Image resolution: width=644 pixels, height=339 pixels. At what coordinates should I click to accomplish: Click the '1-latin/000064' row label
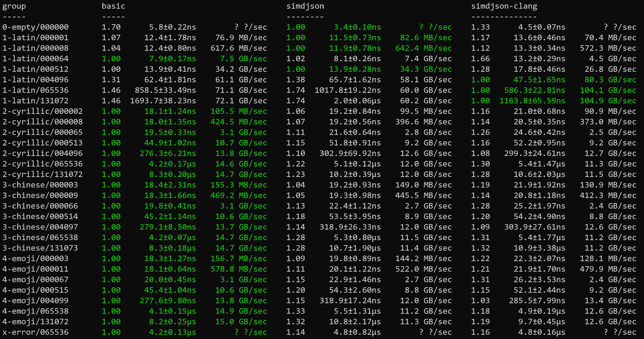(x=35, y=59)
